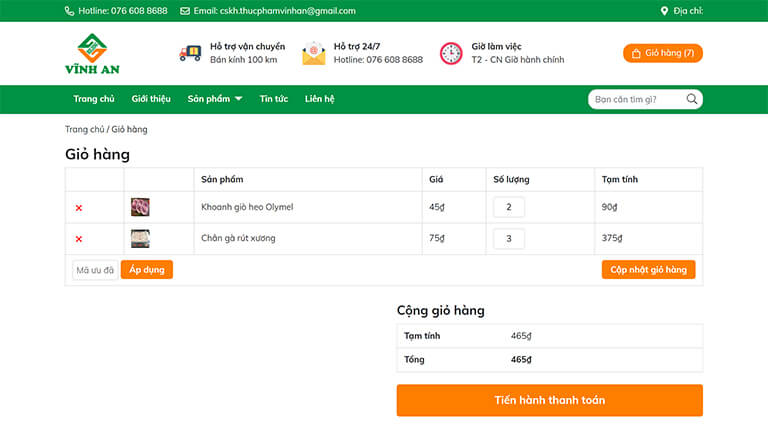Click the phone icon beside Hotline
This screenshot has height=443, width=768.
70,11
